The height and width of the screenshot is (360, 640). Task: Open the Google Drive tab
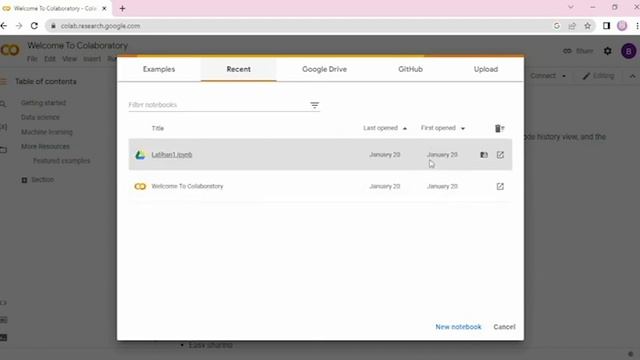click(x=324, y=69)
